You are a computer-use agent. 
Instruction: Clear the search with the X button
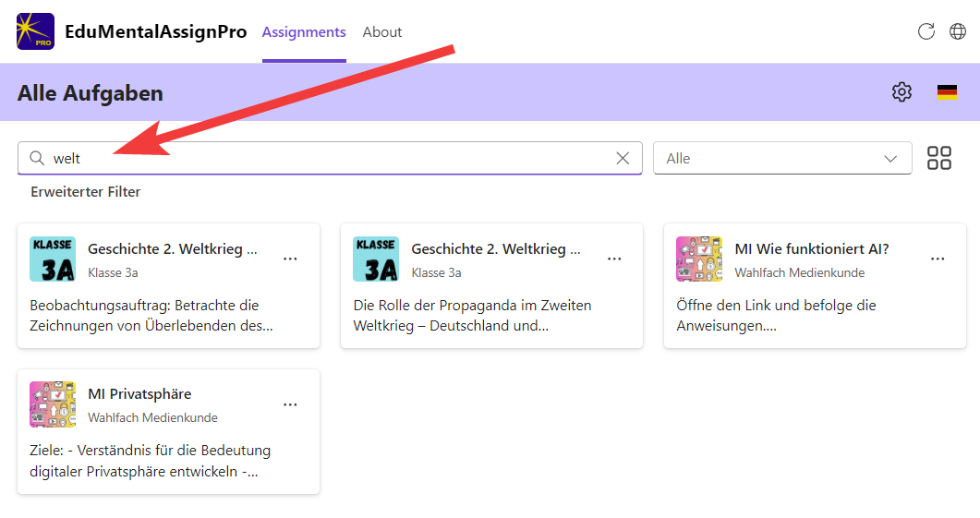point(623,158)
